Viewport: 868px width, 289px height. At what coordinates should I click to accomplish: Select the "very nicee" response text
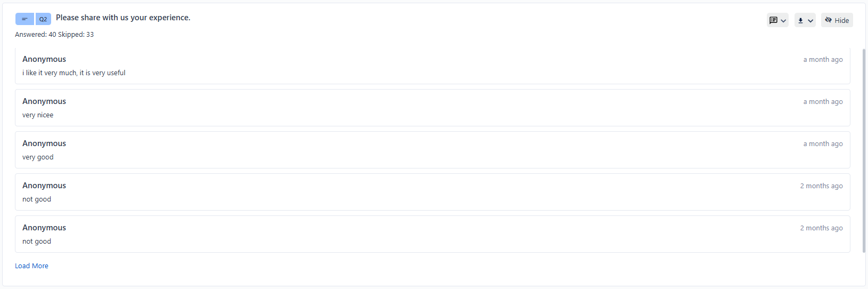[38, 115]
